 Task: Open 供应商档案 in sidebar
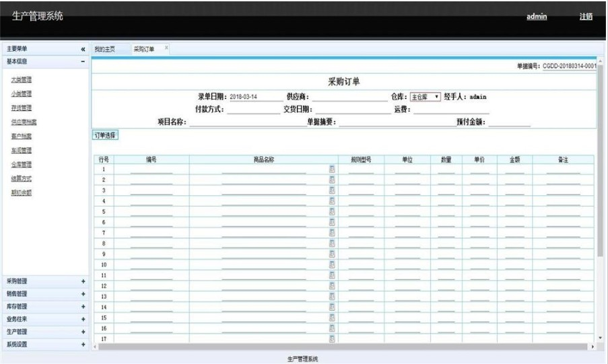click(24, 122)
